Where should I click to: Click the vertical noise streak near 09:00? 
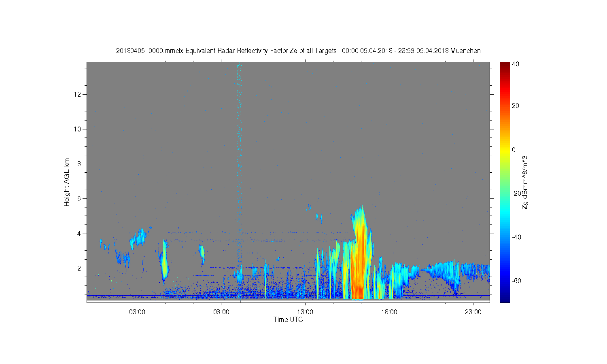239,162
